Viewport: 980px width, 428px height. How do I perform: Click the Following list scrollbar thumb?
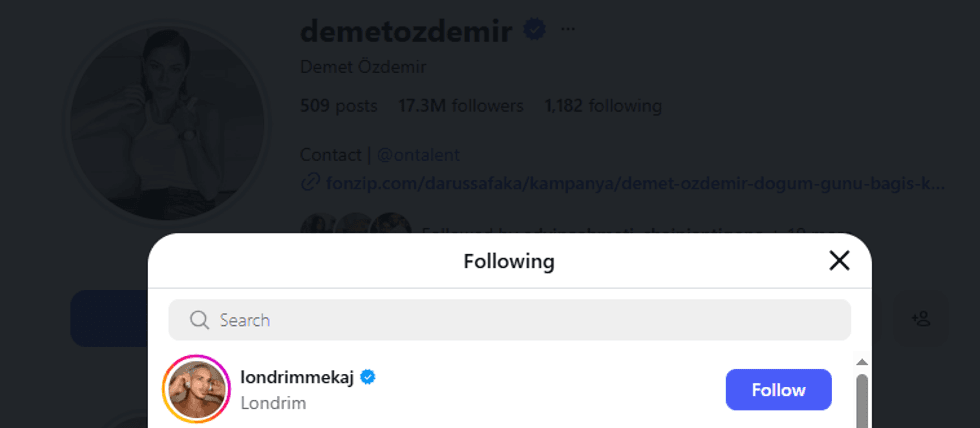point(862,400)
